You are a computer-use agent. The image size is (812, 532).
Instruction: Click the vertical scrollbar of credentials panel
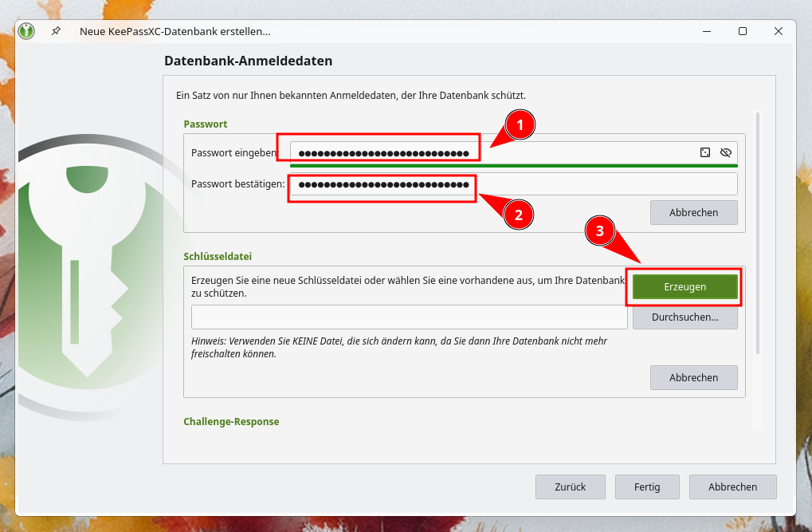(758, 234)
